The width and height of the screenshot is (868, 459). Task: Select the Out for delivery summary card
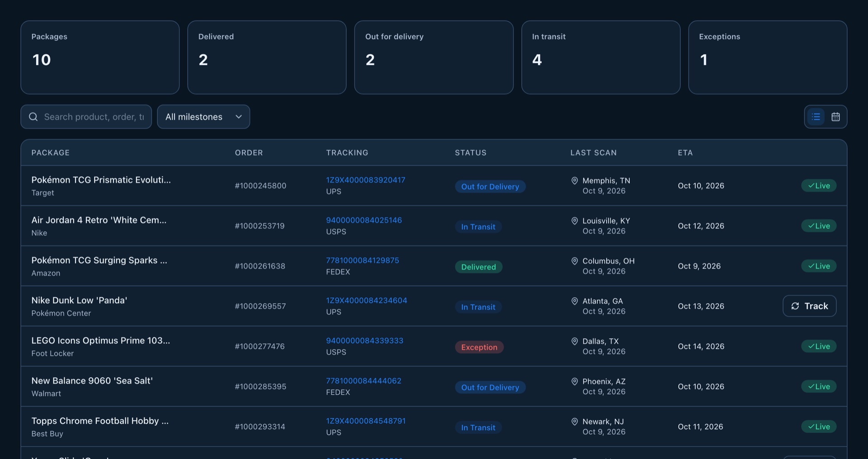coord(434,57)
